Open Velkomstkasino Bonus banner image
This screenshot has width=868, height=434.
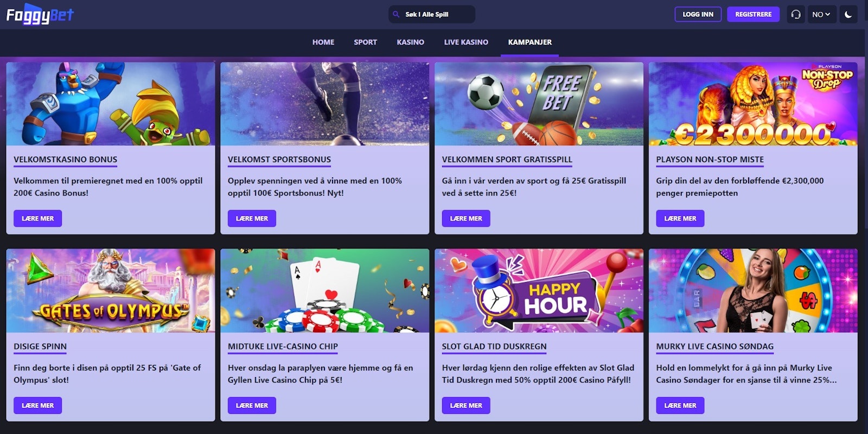(x=111, y=104)
